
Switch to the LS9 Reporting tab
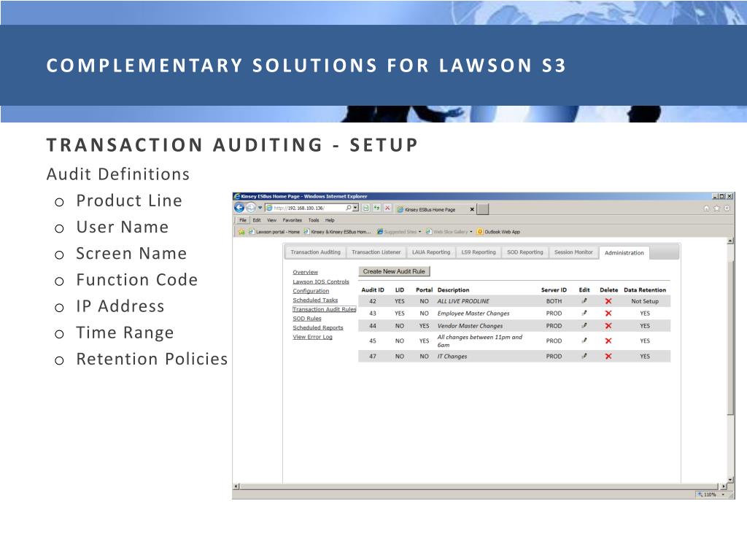tap(479, 252)
